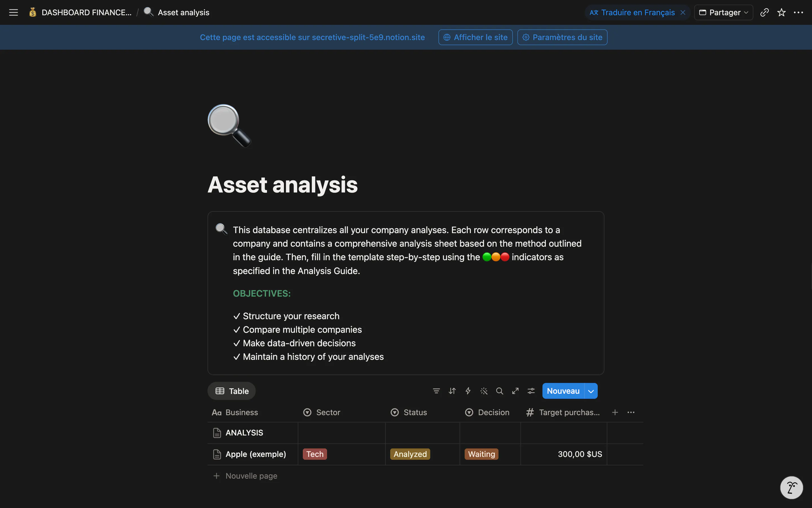Click the Apple (exemple) page icon

click(217, 454)
